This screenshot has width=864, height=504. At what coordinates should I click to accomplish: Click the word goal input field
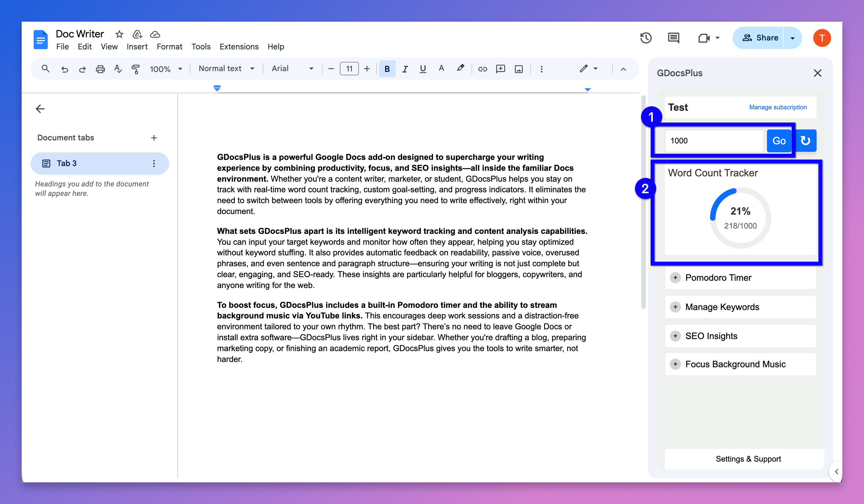pyautogui.click(x=714, y=141)
